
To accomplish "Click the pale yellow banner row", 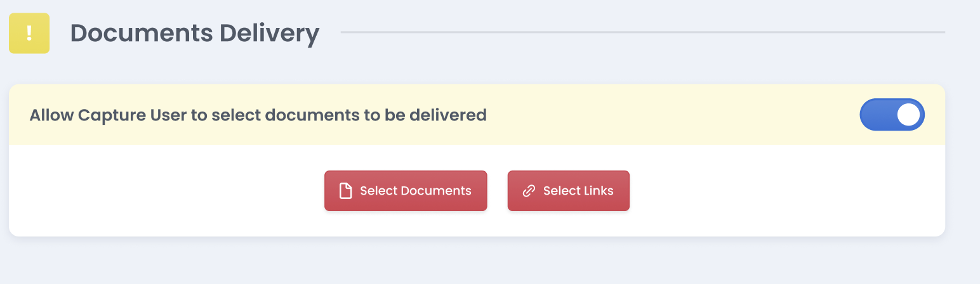I will coord(477,115).
